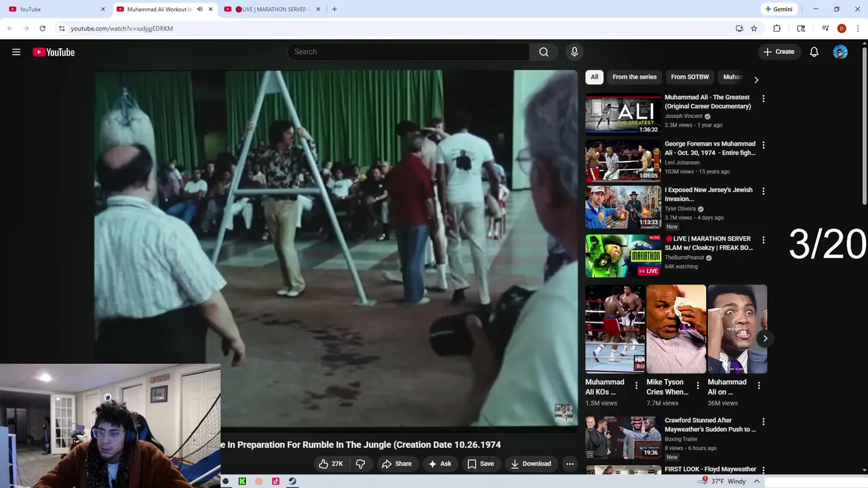Show more filter chips with right arrow
The height and width of the screenshot is (488, 868).
click(x=756, y=79)
